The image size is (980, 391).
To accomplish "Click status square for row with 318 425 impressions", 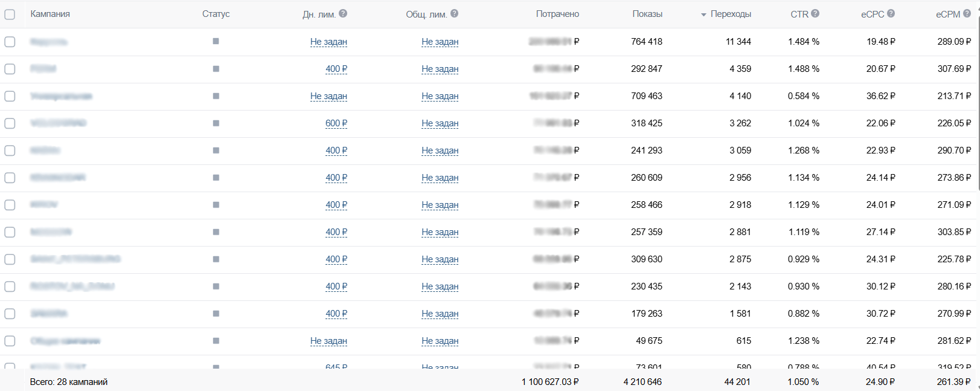I will click(216, 123).
